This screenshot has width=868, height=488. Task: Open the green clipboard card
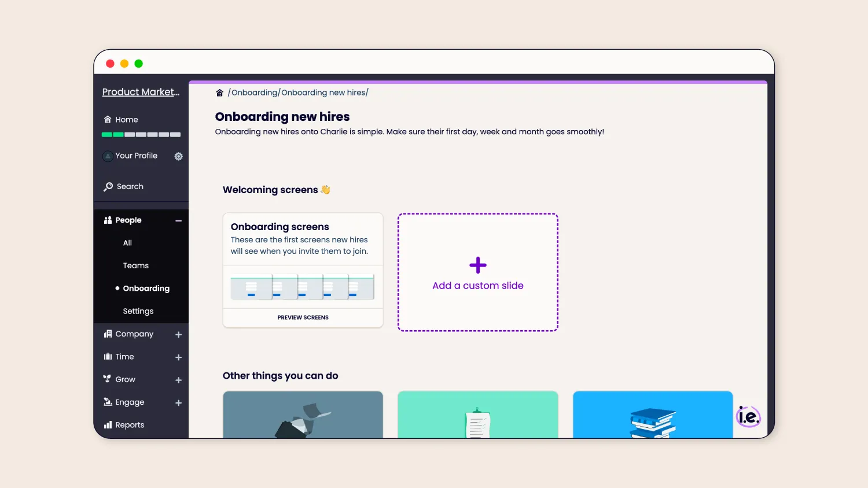pos(478,415)
